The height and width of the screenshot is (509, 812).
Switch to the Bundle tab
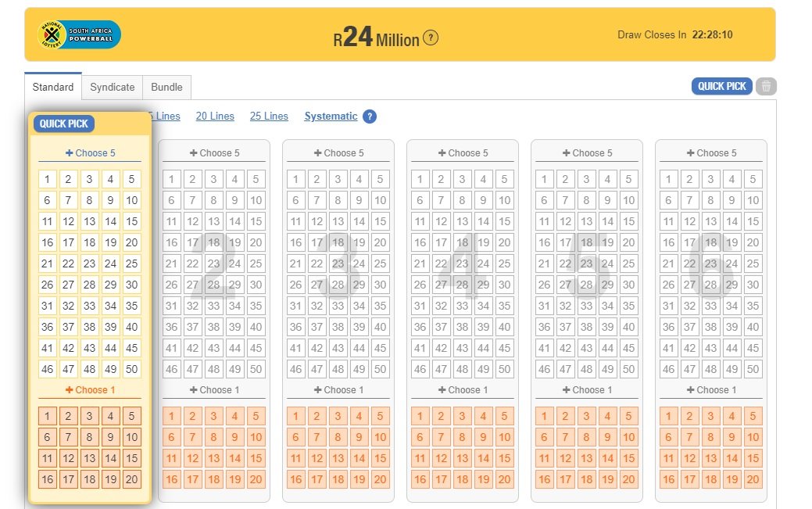tap(166, 87)
